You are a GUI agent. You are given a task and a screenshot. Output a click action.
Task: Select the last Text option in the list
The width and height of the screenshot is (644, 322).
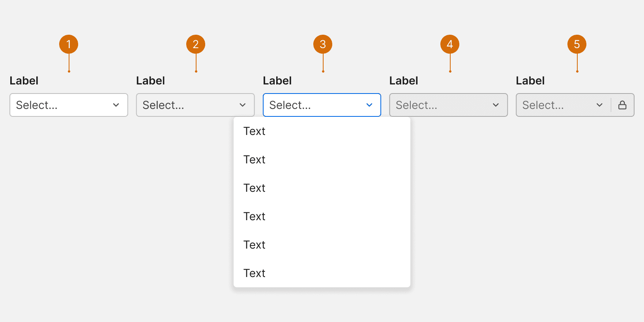[x=255, y=273]
